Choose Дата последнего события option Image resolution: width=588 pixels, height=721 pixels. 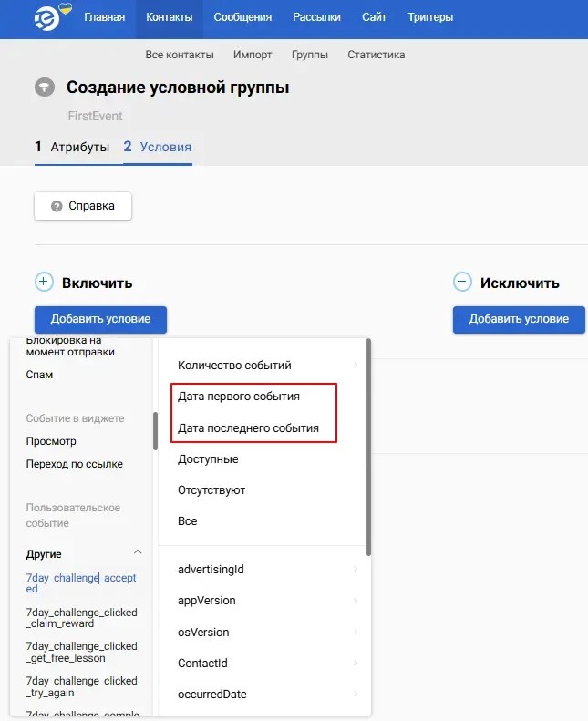pos(248,427)
